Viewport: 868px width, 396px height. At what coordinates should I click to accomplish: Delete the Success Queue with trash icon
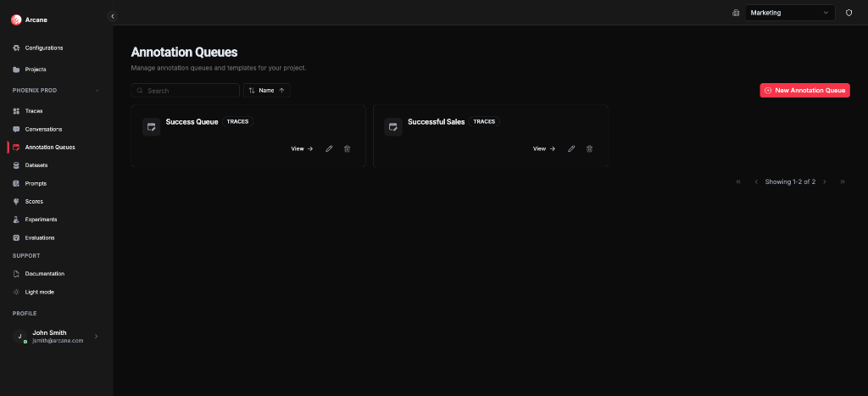click(347, 148)
